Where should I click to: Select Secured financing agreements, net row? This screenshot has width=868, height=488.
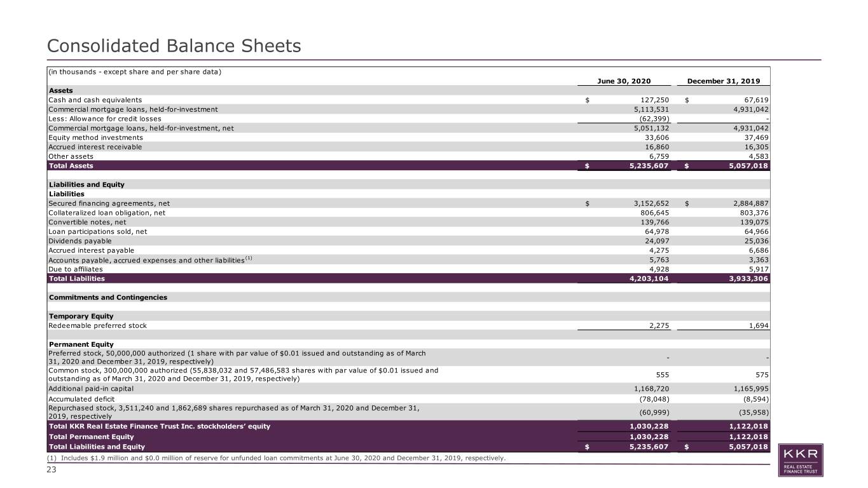(409, 203)
